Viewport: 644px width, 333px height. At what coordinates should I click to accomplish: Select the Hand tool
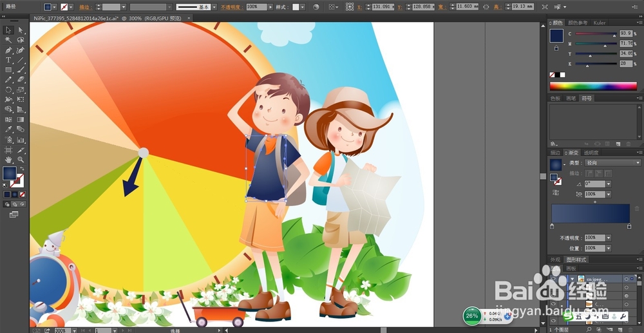tap(8, 160)
